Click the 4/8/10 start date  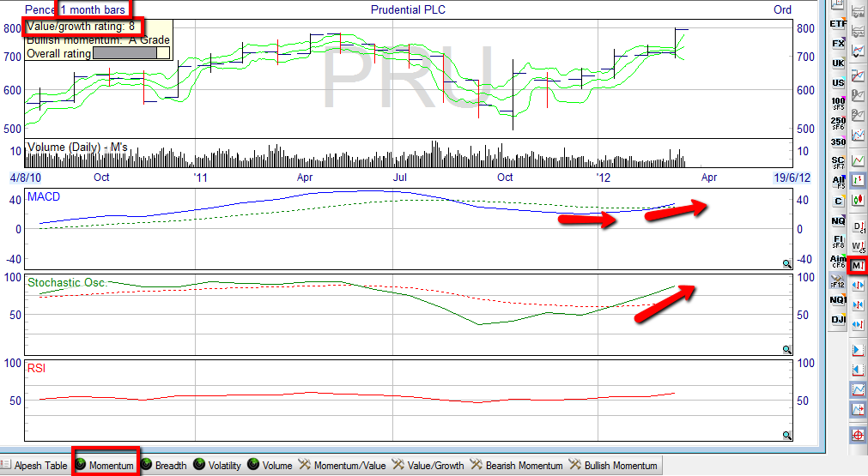coord(26,178)
